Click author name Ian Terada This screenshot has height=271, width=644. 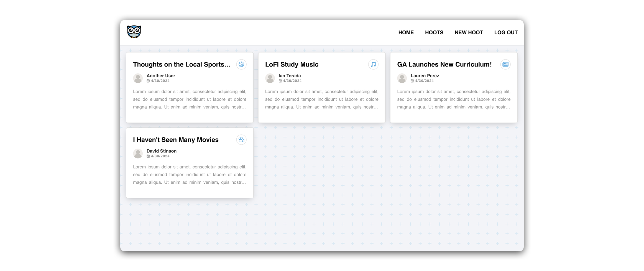290,75
